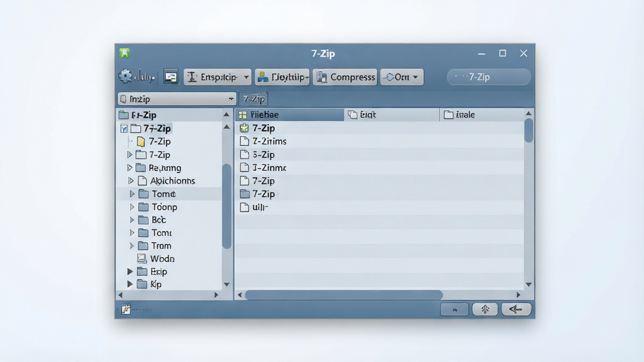The height and width of the screenshot is (362, 644).
Task: Select the Trom tree label
Action: click(161, 246)
